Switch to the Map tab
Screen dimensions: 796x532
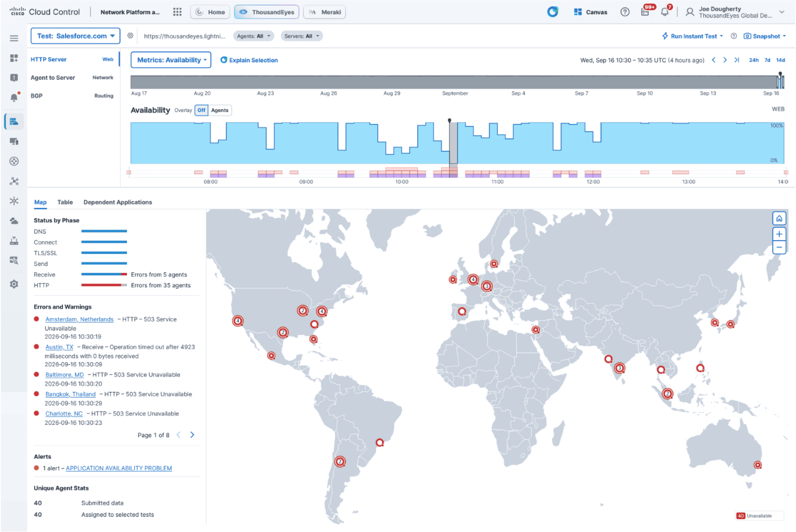(x=40, y=202)
